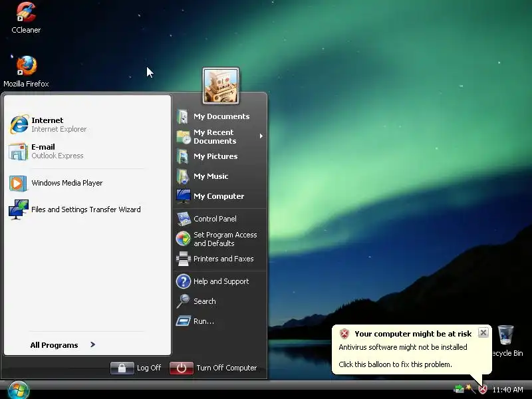Launch Windows Media Player entry
Viewport: 532px width, 399px height.
(x=88, y=184)
